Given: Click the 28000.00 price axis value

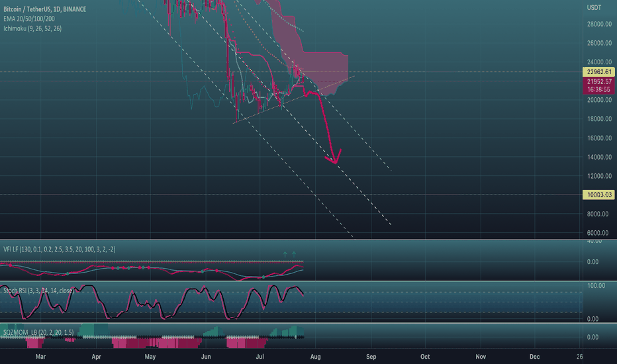Looking at the screenshot, I should [x=599, y=24].
